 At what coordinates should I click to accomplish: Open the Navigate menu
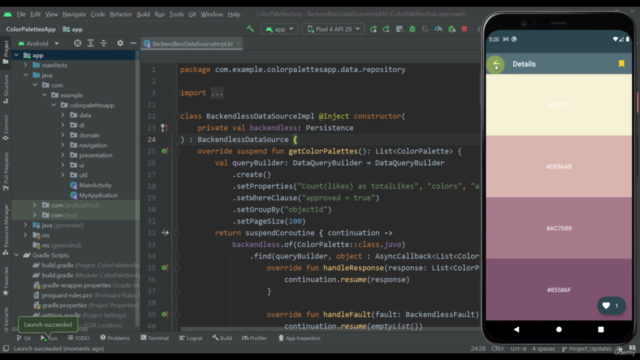pyautogui.click(x=74, y=14)
